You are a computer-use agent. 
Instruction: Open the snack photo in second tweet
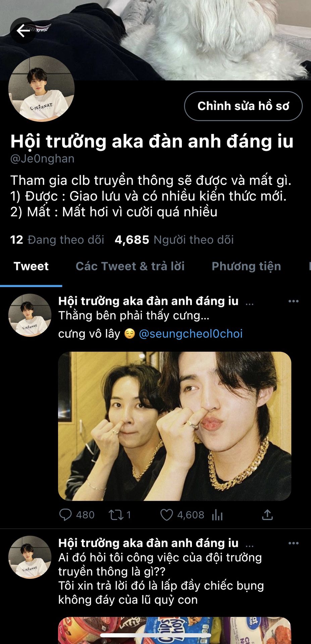pos(174,630)
